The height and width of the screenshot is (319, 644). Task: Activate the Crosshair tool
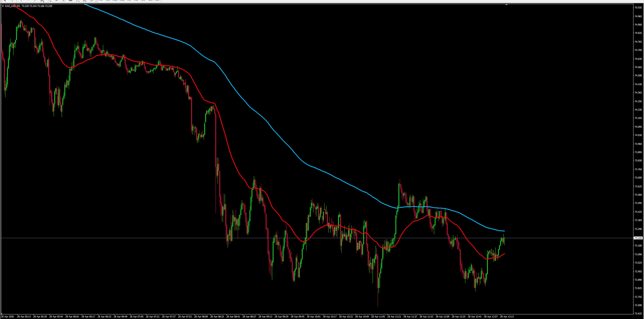12,1
